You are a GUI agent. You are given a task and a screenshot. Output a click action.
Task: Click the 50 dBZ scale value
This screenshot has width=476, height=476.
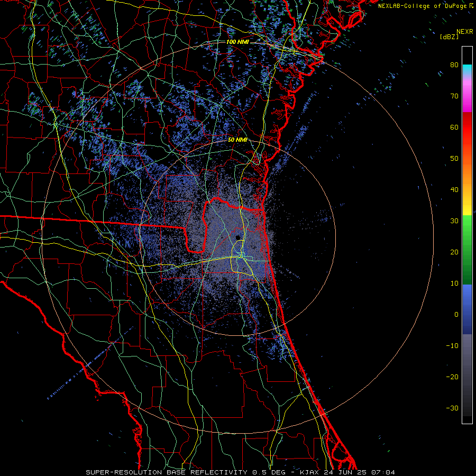[x=454, y=159]
